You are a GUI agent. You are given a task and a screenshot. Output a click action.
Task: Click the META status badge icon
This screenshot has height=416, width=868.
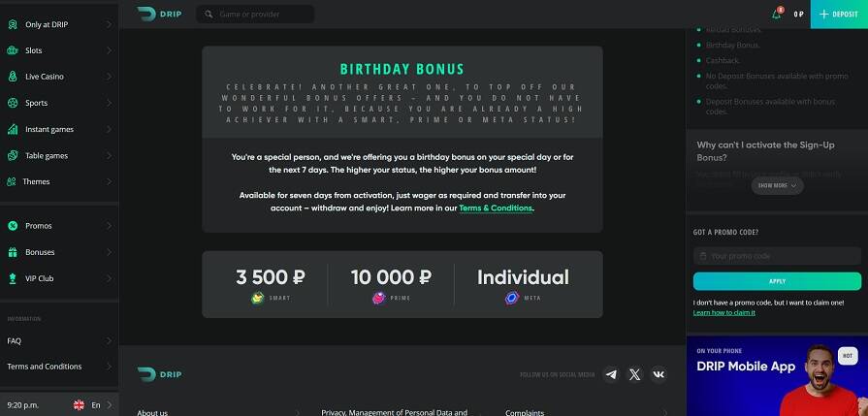pos(511,298)
